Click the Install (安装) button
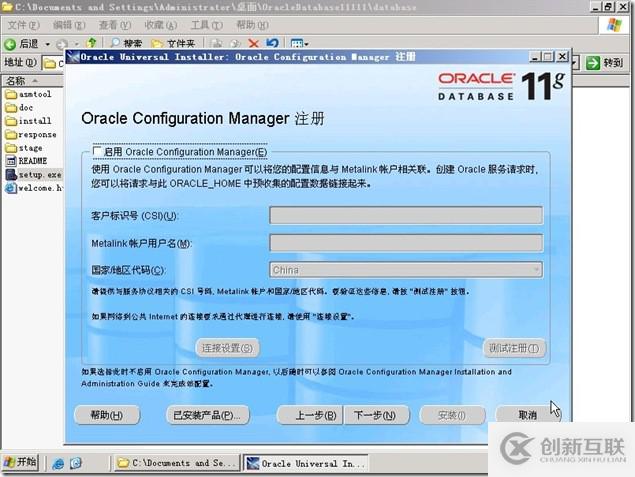Screen dimensions: 635x477 452,415
